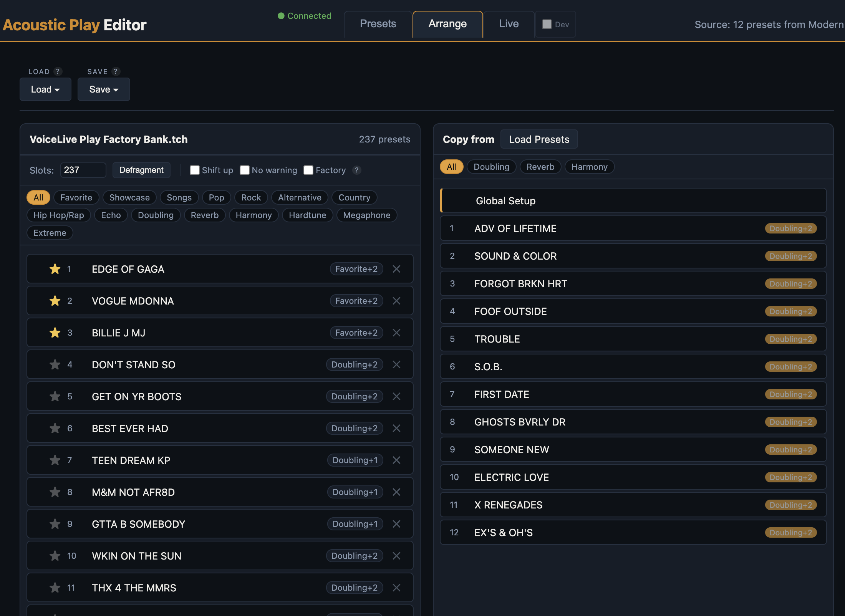Filter bank by Hip Hop/Rap tag
This screenshot has height=616, width=845.
[x=59, y=215]
